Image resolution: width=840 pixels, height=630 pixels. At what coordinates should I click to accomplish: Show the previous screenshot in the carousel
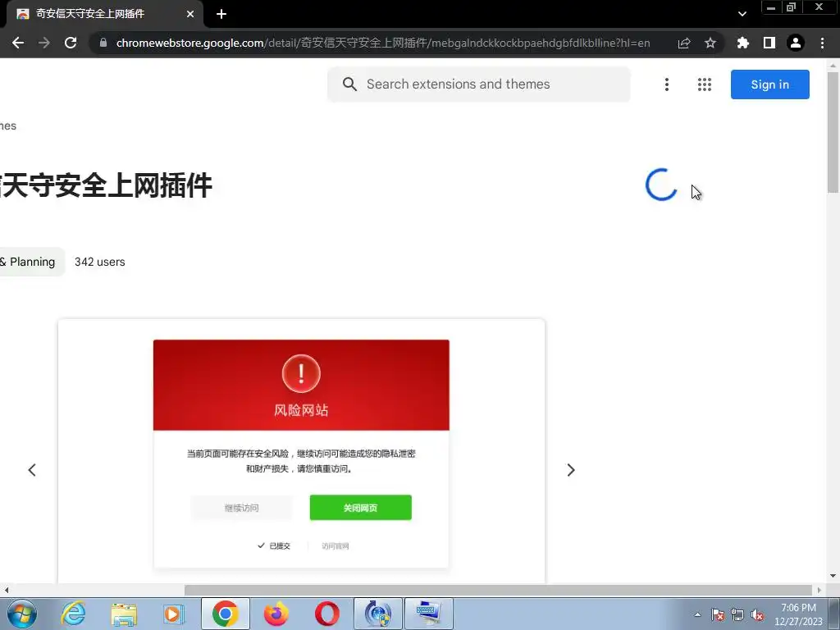pyautogui.click(x=32, y=470)
